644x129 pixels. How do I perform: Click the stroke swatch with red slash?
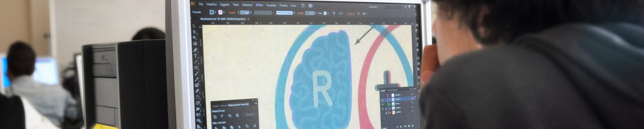pyautogui.click(x=220, y=12)
